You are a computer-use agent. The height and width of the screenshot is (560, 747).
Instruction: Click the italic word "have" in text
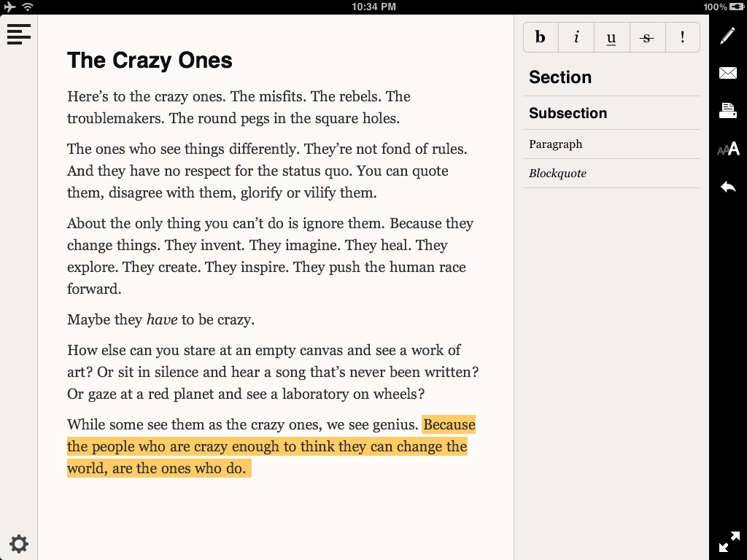pos(162,319)
